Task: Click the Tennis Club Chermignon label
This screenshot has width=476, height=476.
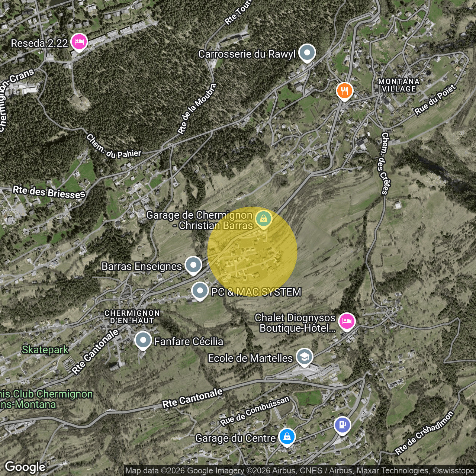Action: [46, 399]
